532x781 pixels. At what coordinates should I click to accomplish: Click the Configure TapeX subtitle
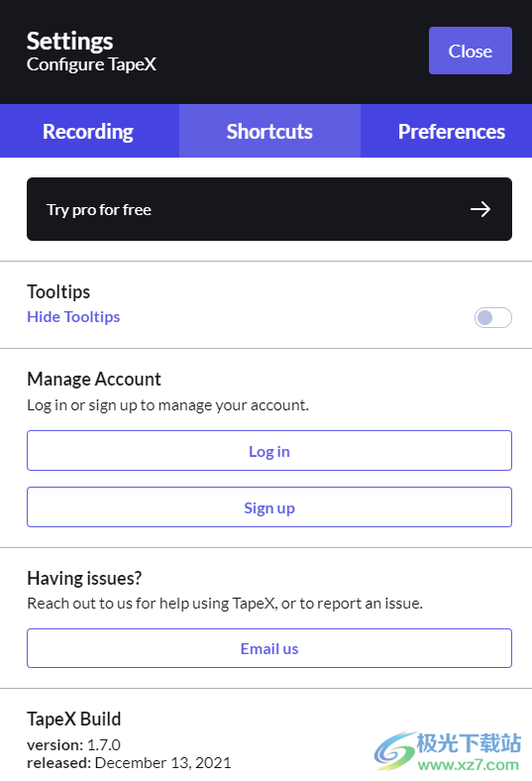(91, 64)
